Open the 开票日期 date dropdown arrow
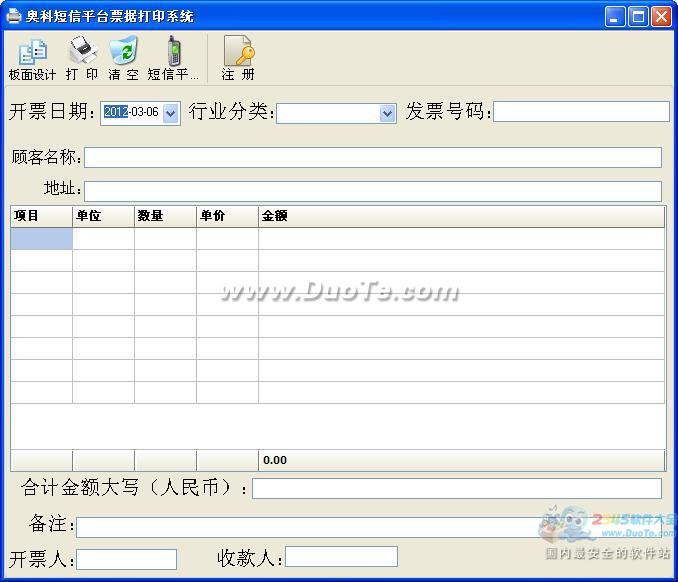Viewport: 678px width, 582px height. click(x=171, y=113)
